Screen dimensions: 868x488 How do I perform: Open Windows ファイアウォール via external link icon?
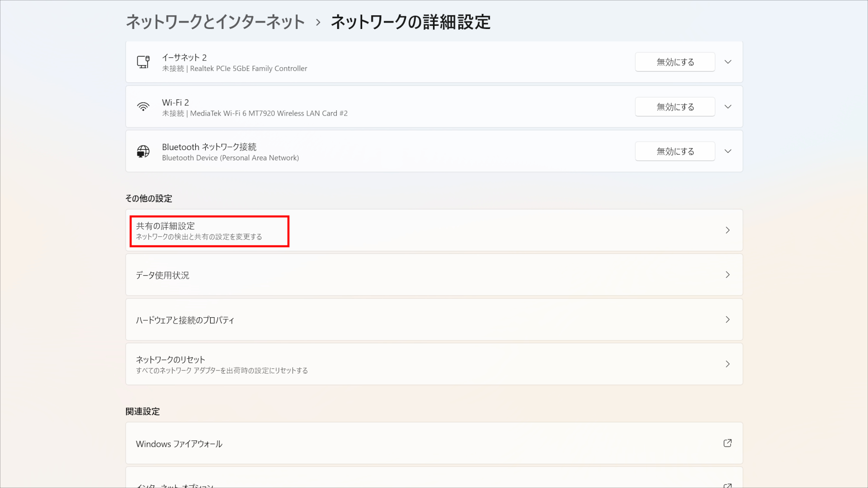point(727,443)
